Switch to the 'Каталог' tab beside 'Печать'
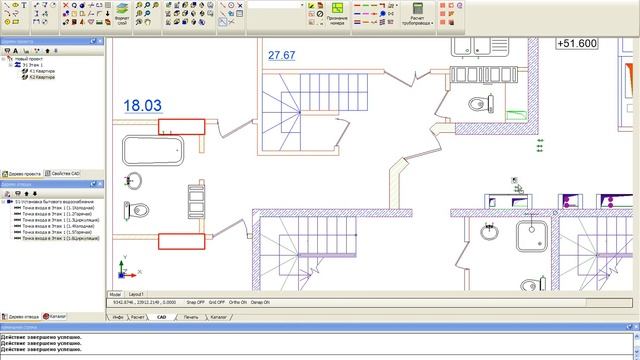 point(218,317)
